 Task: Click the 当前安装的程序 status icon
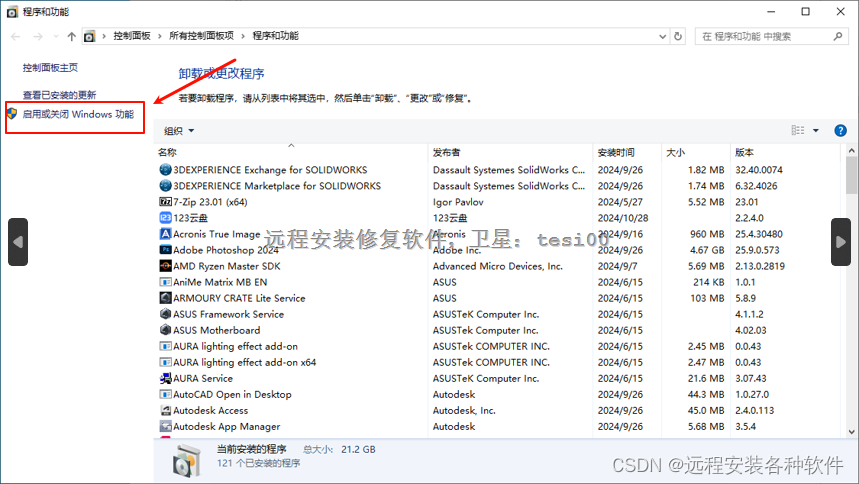tap(187, 460)
